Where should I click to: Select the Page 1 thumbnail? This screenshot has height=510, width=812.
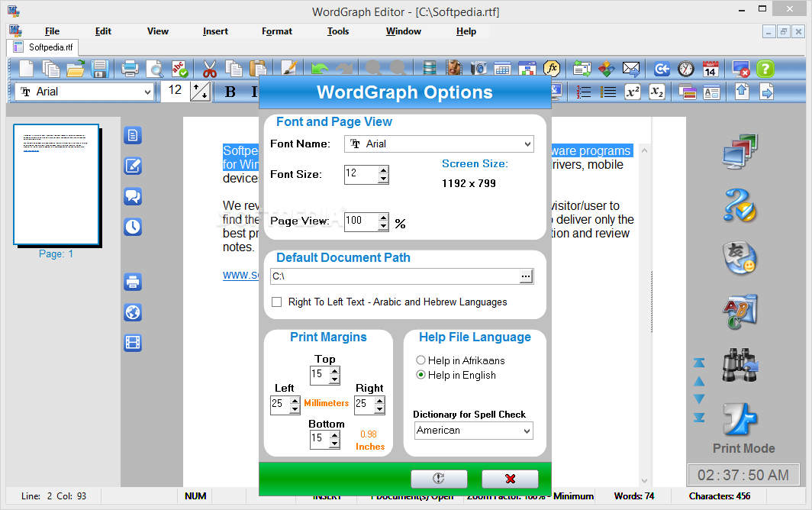(56, 185)
